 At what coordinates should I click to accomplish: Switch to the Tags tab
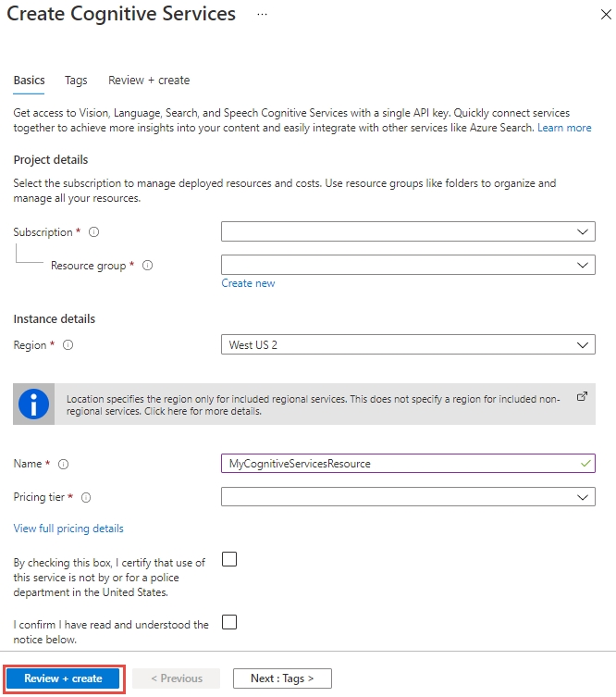click(76, 81)
